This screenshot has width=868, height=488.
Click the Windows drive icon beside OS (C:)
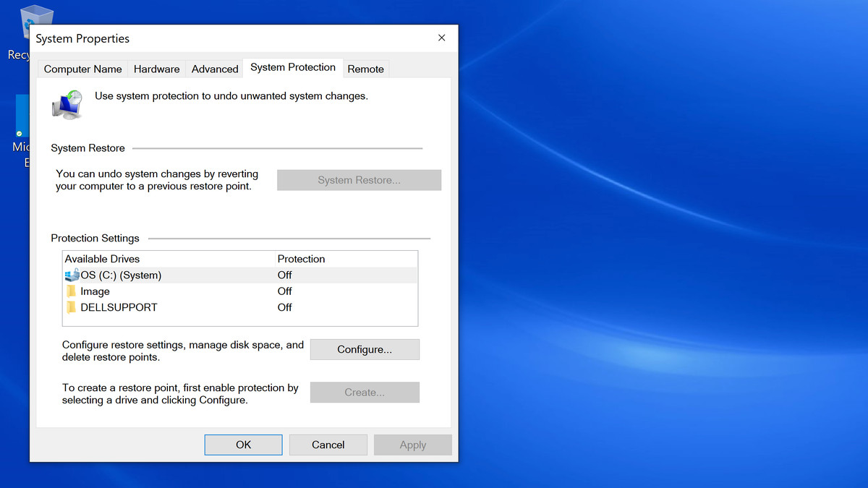coord(72,275)
